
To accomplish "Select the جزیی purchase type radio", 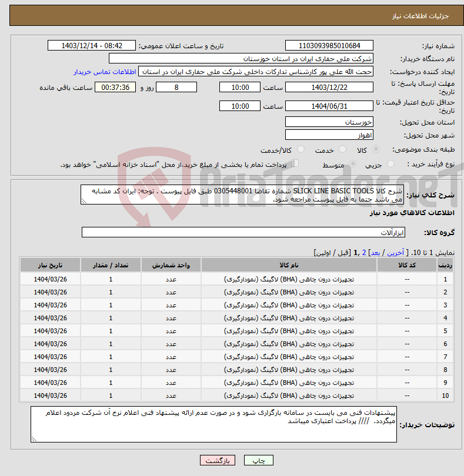I will pyautogui.click(x=390, y=164).
